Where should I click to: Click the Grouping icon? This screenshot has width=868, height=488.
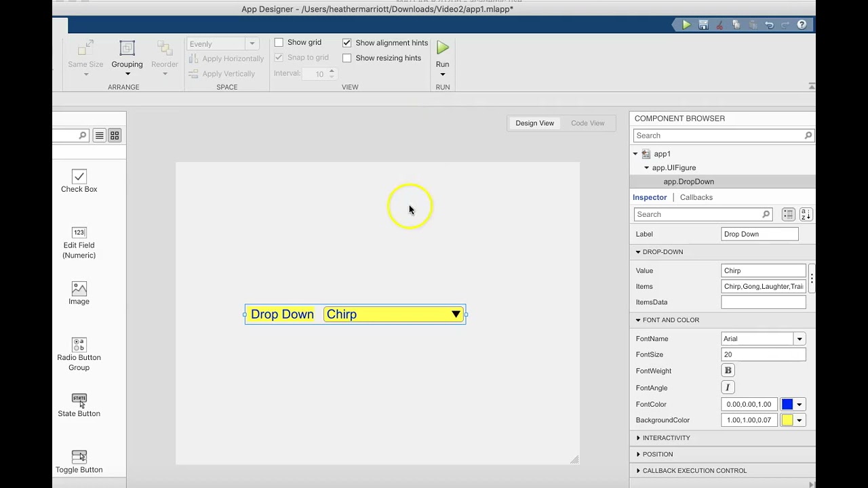[127, 48]
